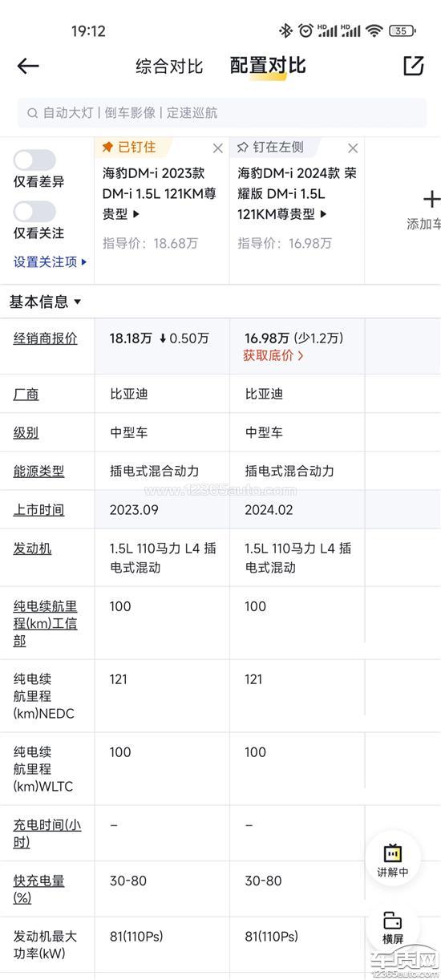Expand 设置关注项 options

50,261
